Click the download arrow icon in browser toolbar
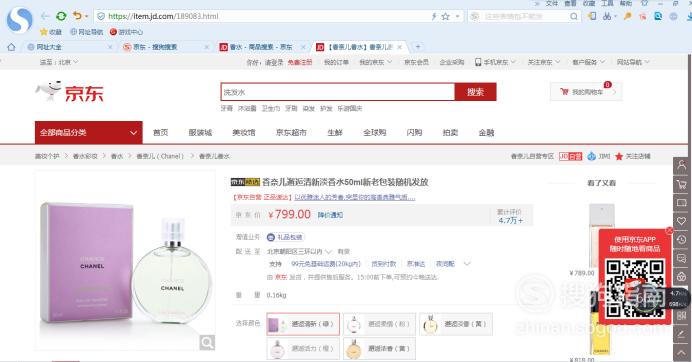This screenshot has height=362, width=692. 689,16
